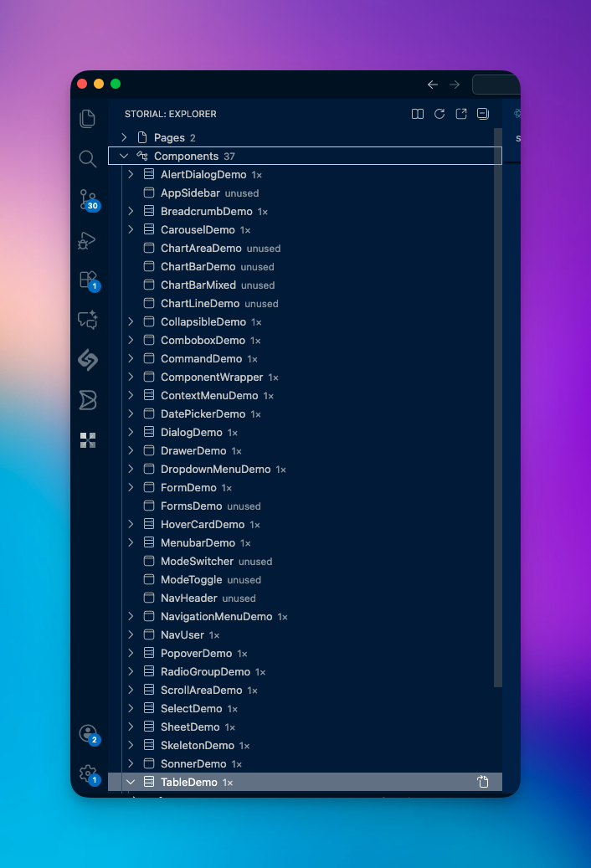Screen dimensions: 591x868
Task: Collapse all in Storial Explorer header
Action: tap(483, 114)
